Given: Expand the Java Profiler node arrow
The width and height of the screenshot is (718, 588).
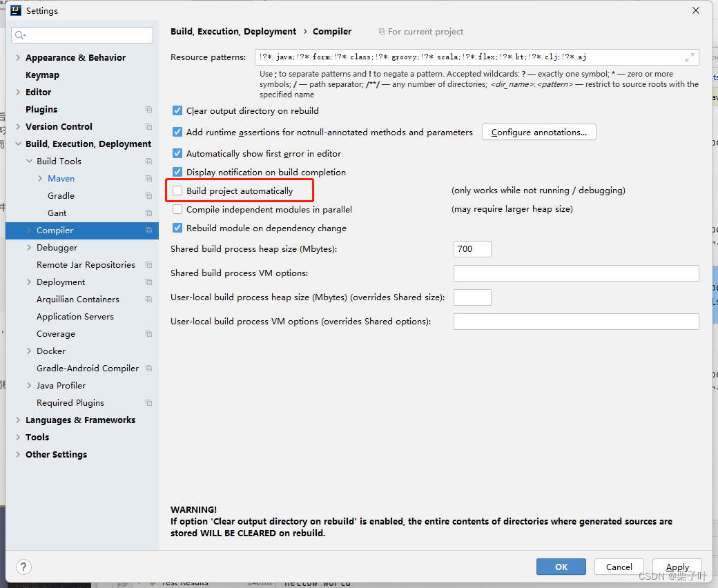Looking at the screenshot, I should (x=29, y=386).
